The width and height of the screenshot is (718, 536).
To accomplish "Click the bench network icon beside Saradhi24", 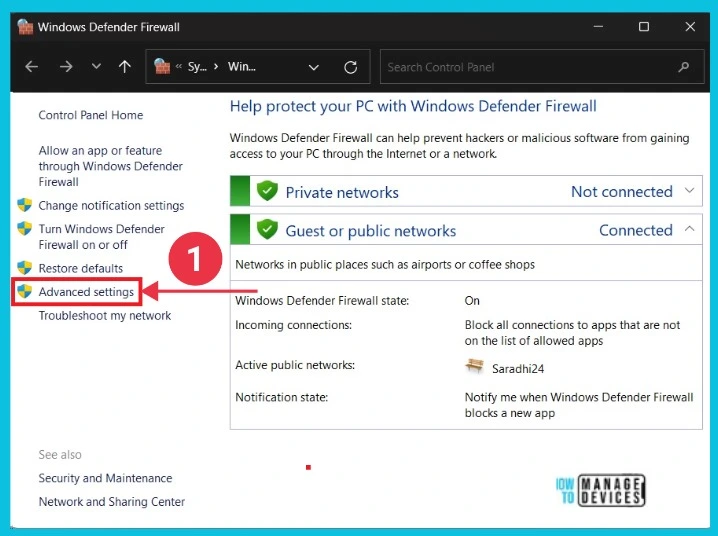I will pos(474,367).
